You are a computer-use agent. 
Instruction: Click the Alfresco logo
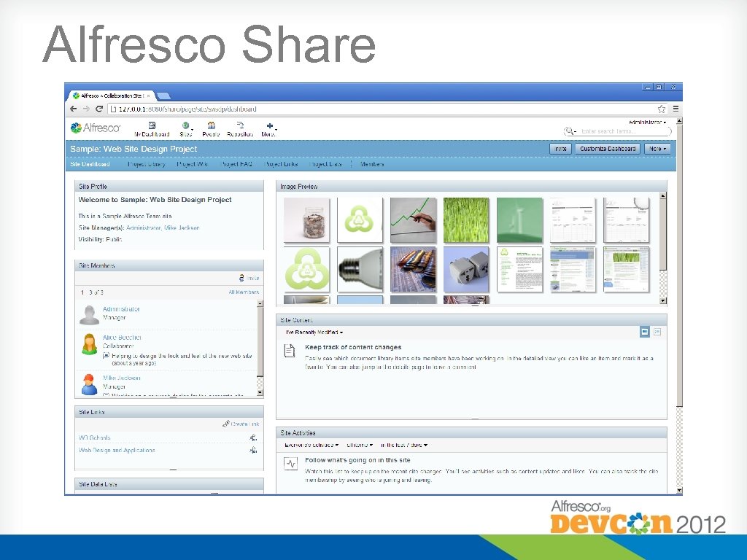(x=96, y=128)
